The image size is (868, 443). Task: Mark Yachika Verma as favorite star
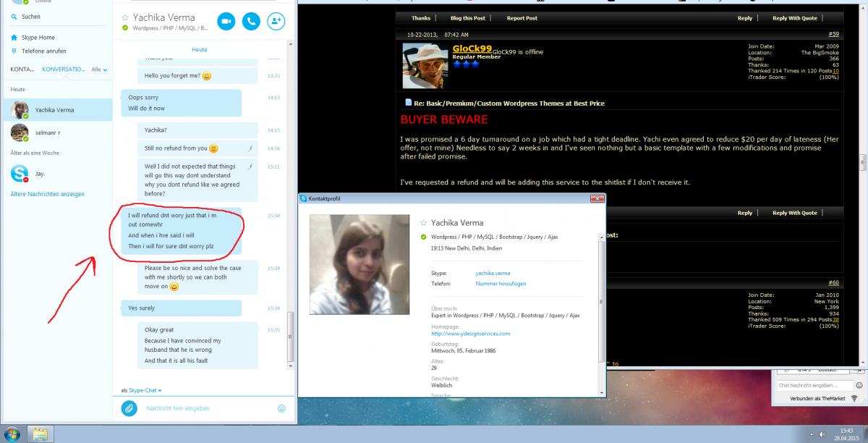pos(124,17)
